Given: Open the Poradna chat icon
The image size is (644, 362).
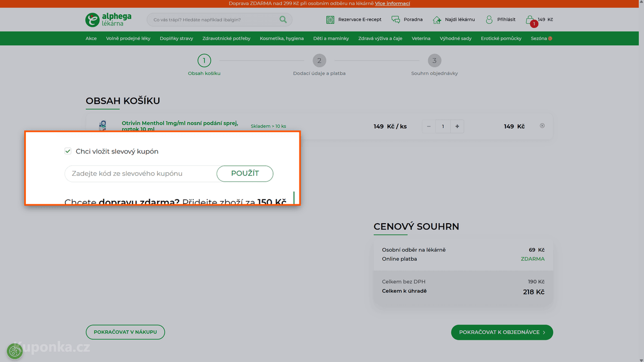Looking at the screenshot, I should tap(396, 20).
